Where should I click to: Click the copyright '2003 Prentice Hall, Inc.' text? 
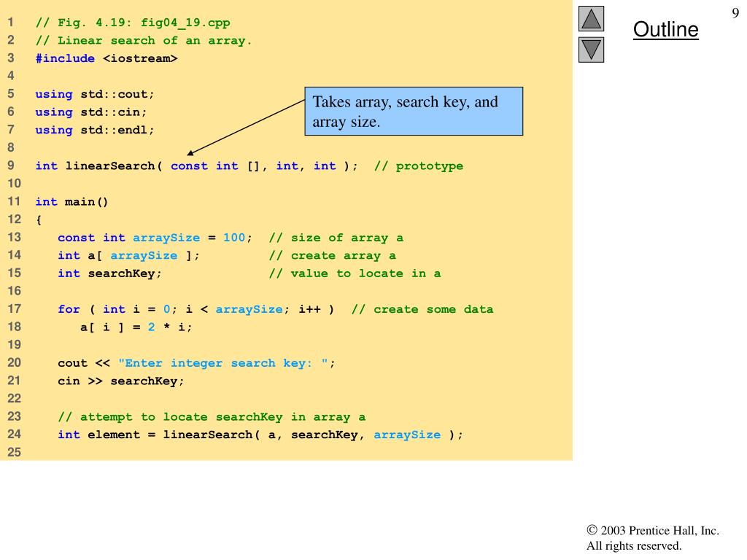[x=653, y=531]
